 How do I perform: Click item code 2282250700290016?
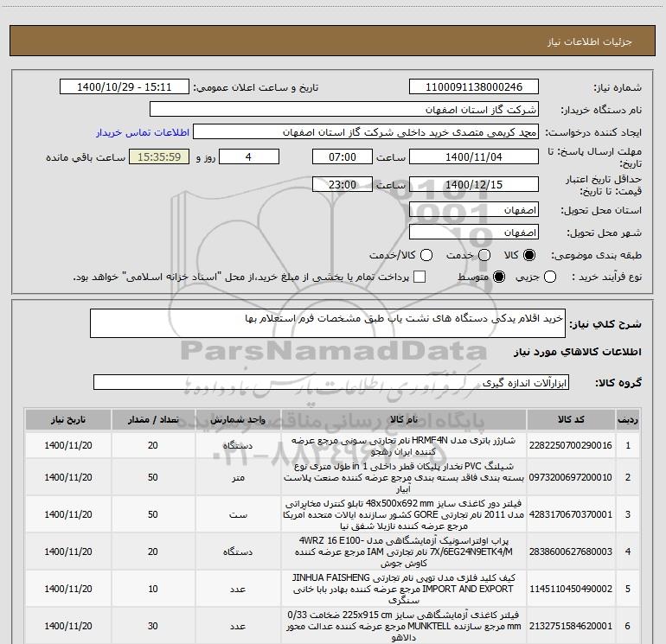click(x=571, y=445)
